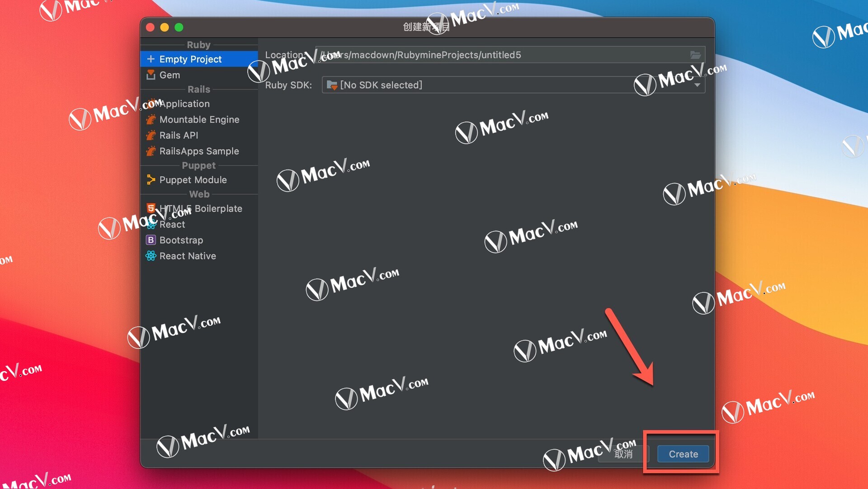Click the green zoom window button
The width and height of the screenshot is (868, 489).
(x=179, y=28)
